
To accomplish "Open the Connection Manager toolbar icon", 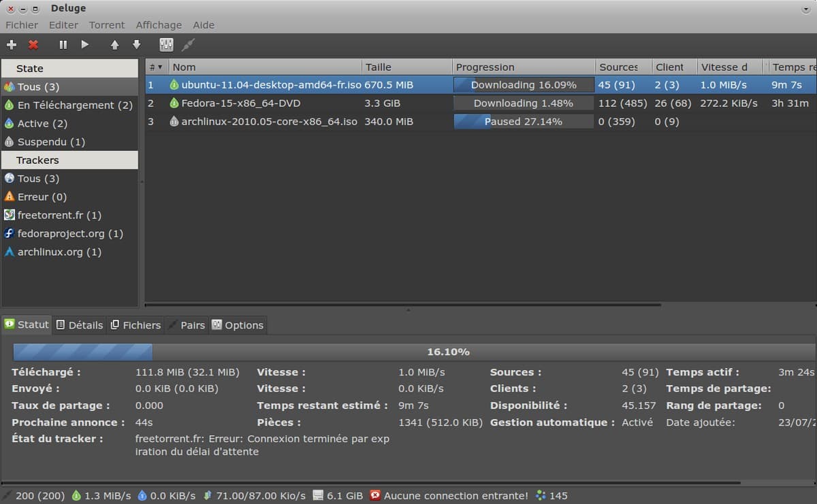I will click(x=188, y=45).
